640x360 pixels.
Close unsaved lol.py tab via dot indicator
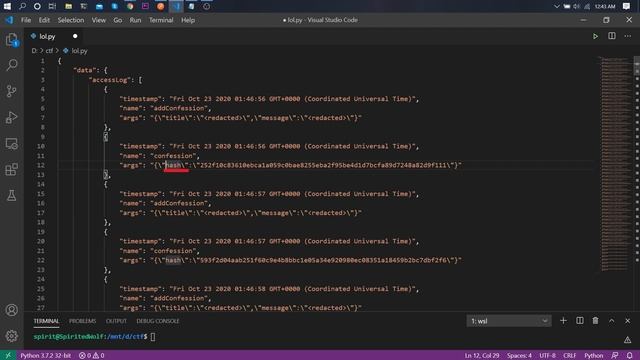(x=75, y=36)
